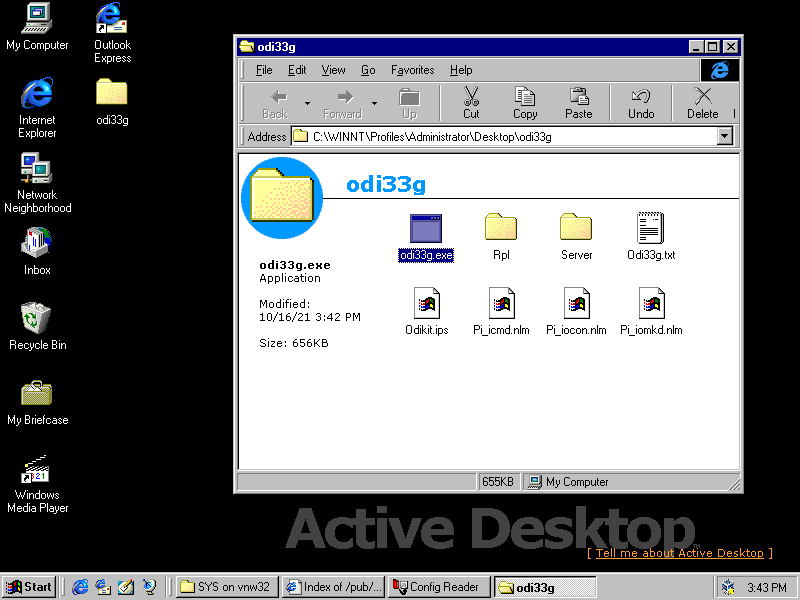Select the Internet Explorer desktop icon
This screenshot has width=800, height=600.
(x=37, y=108)
